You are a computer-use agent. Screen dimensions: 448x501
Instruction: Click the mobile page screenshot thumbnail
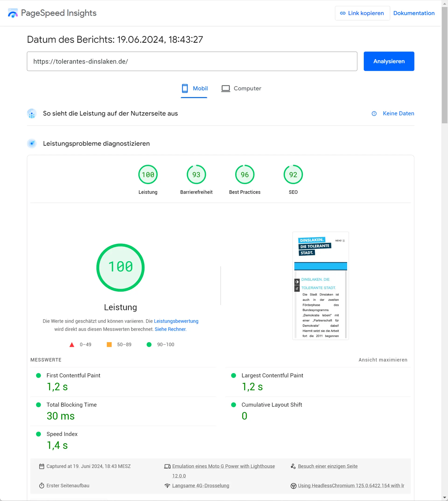[321, 286]
